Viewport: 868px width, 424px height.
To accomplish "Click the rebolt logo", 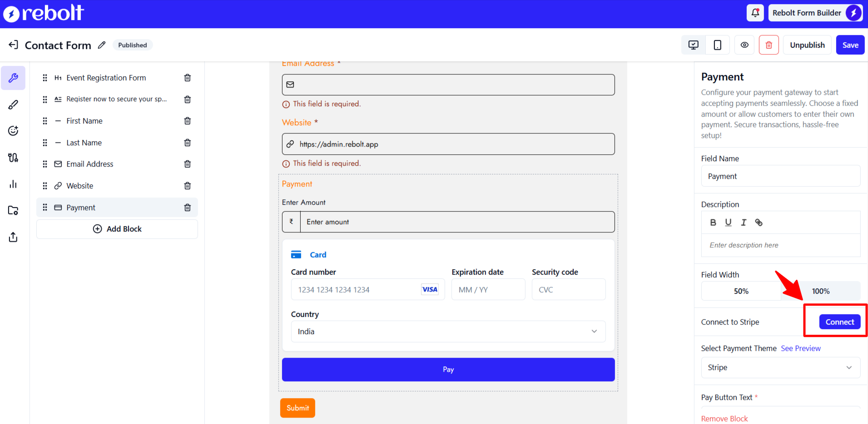I will 44,13.
